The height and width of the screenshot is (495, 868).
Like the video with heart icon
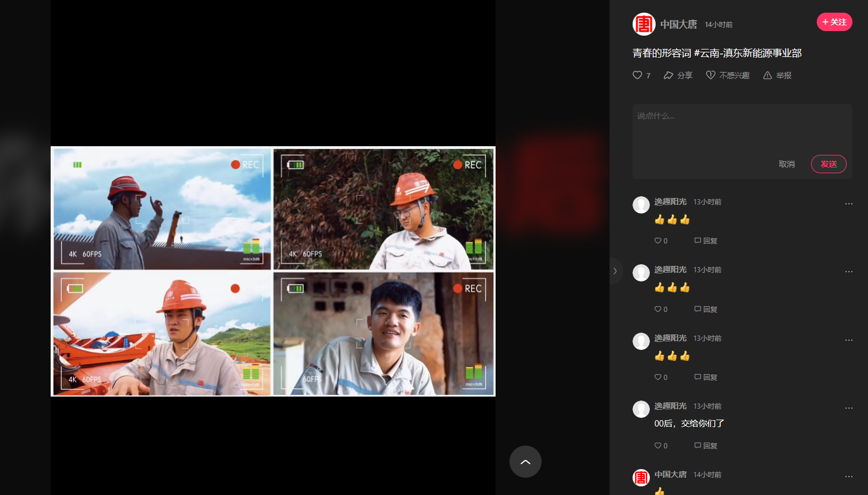(637, 75)
